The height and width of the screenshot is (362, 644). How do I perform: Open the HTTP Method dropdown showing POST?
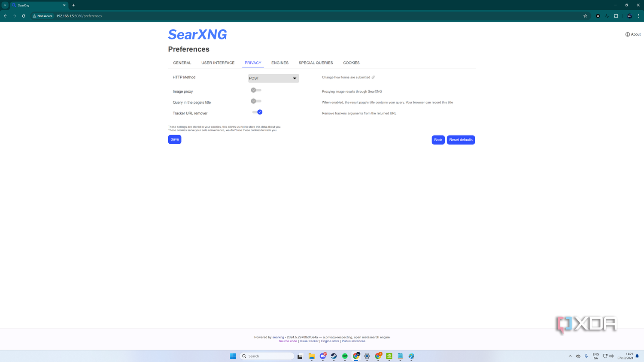click(273, 78)
